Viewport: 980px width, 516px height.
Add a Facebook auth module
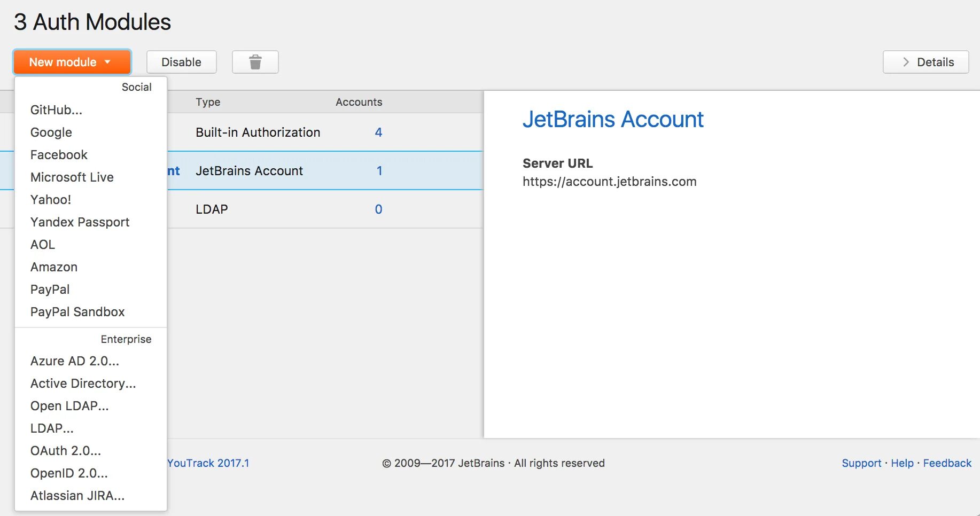[x=59, y=155]
